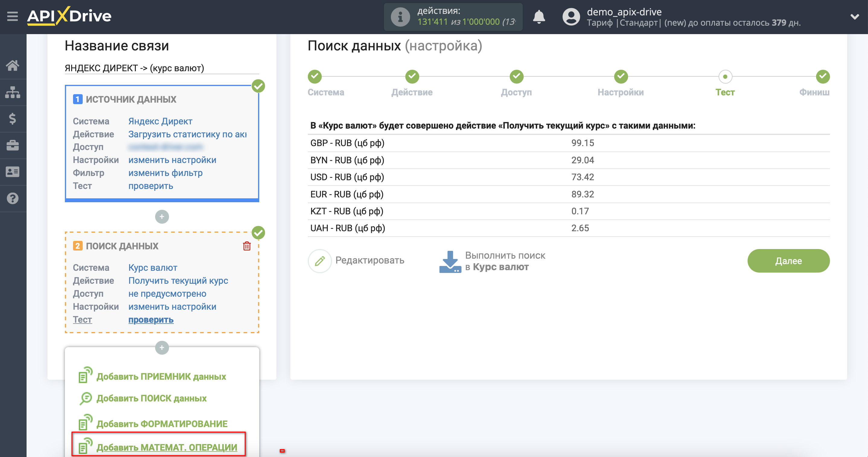This screenshot has width=868, height=457.
Task: Click изменить настройки in data search block
Action: point(172,307)
